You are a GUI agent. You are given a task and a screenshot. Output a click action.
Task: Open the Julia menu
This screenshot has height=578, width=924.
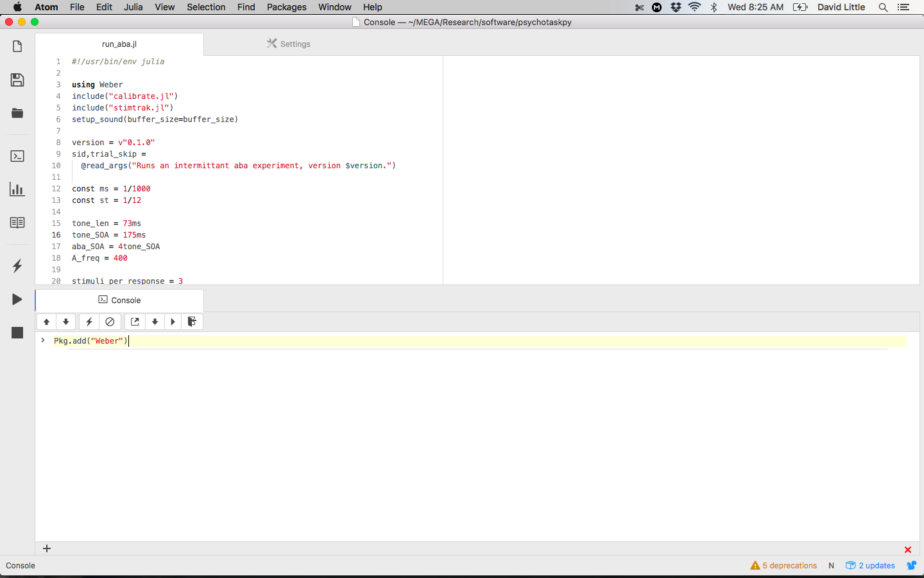[x=133, y=7]
